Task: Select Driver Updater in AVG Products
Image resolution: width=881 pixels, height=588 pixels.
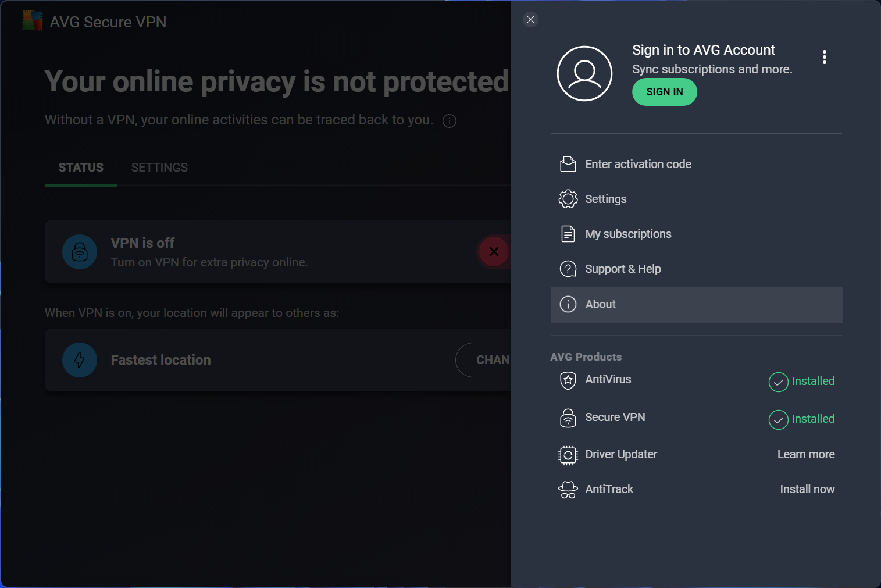Action: click(x=621, y=455)
